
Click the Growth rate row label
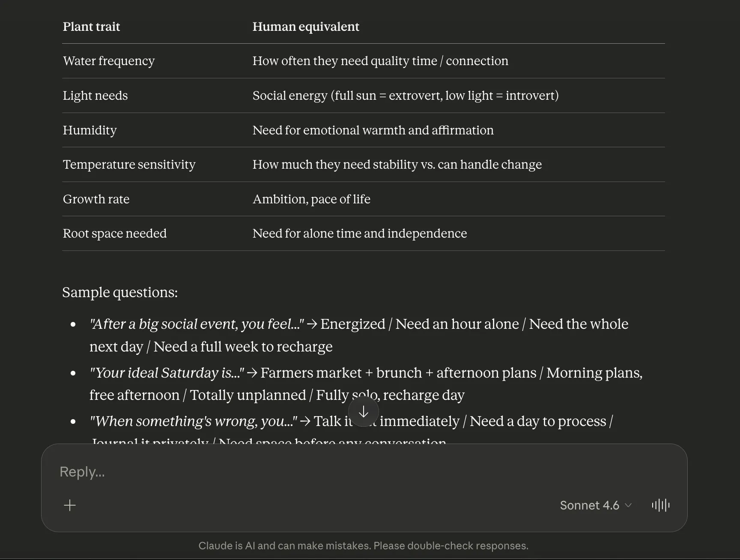[x=96, y=199]
